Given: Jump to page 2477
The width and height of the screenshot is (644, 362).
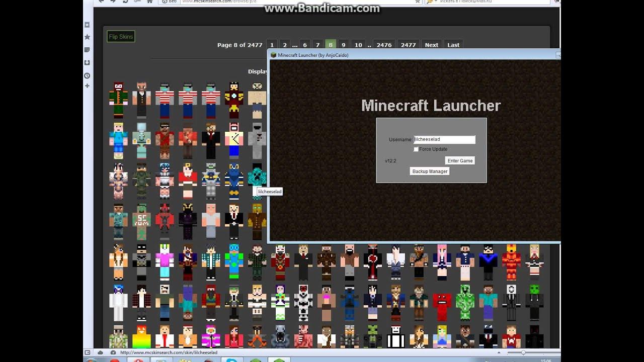Looking at the screenshot, I should click(408, 45).
